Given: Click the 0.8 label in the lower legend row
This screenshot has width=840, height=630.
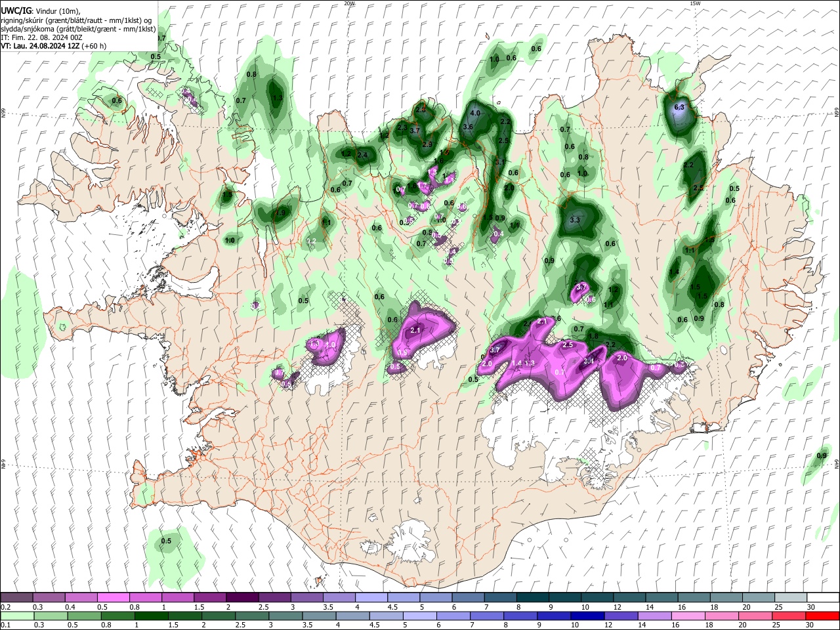Looking at the screenshot, I should click(106, 625).
